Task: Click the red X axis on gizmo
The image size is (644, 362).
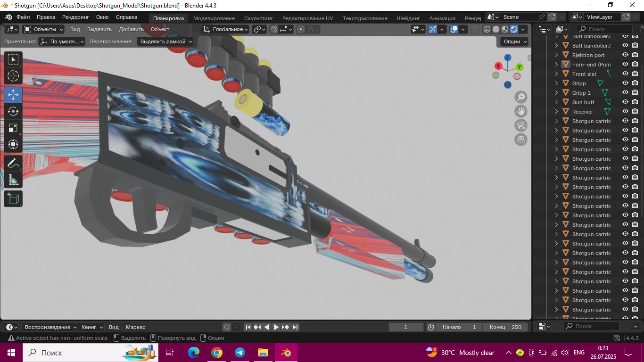Action: coord(498,66)
